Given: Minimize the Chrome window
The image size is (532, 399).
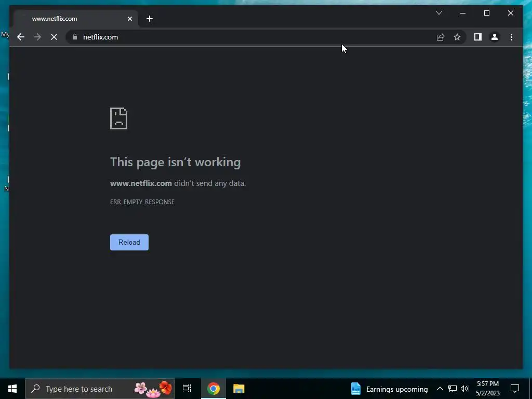Looking at the screenshot, I should pos(463,13).
